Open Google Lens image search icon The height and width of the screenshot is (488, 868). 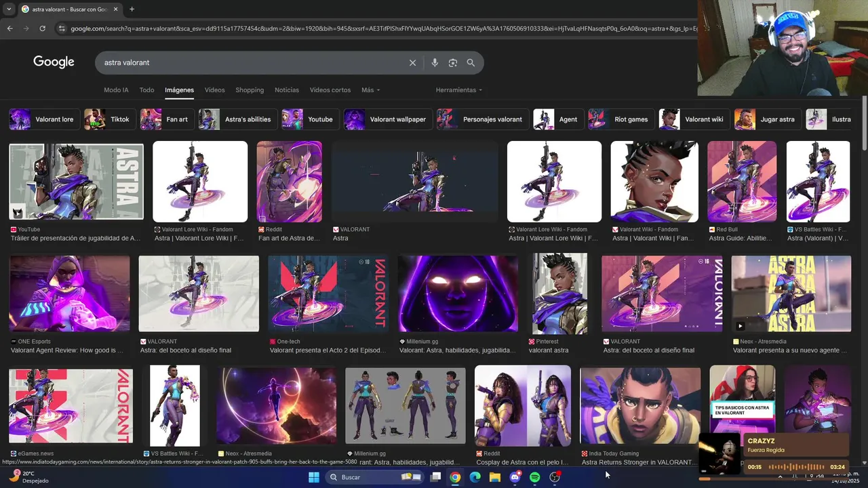[453, 62]
